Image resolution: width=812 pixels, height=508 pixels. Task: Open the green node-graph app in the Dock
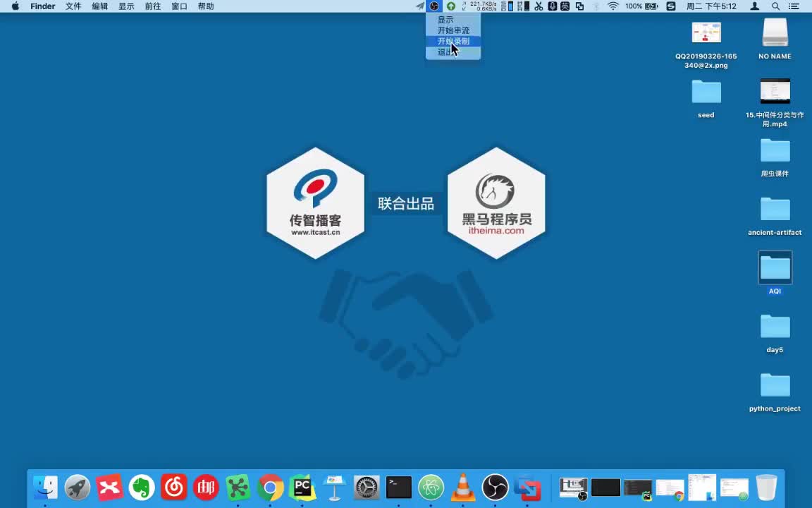coord(238,488)
